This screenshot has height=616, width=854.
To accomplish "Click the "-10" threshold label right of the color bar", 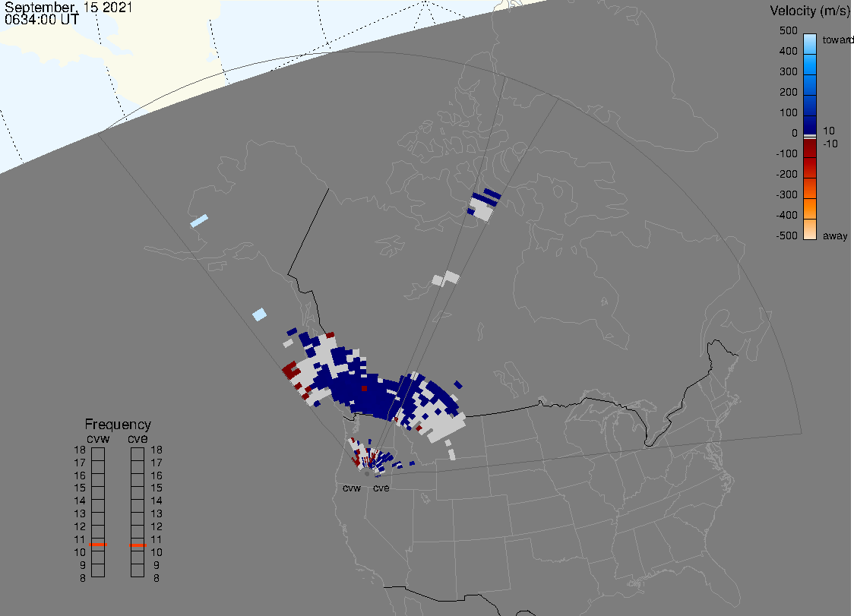I will [830, 144].
